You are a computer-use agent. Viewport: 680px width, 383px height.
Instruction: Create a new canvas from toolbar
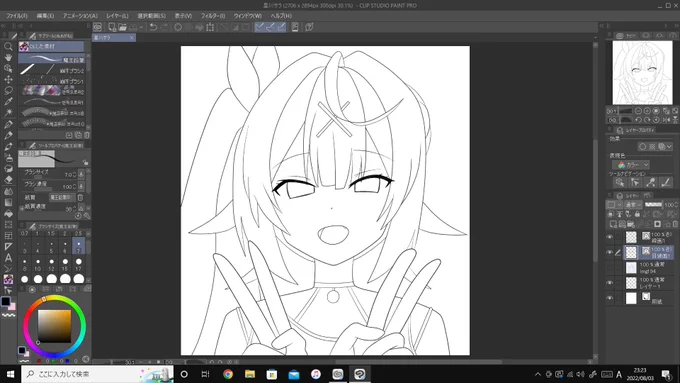click(112, 27)
